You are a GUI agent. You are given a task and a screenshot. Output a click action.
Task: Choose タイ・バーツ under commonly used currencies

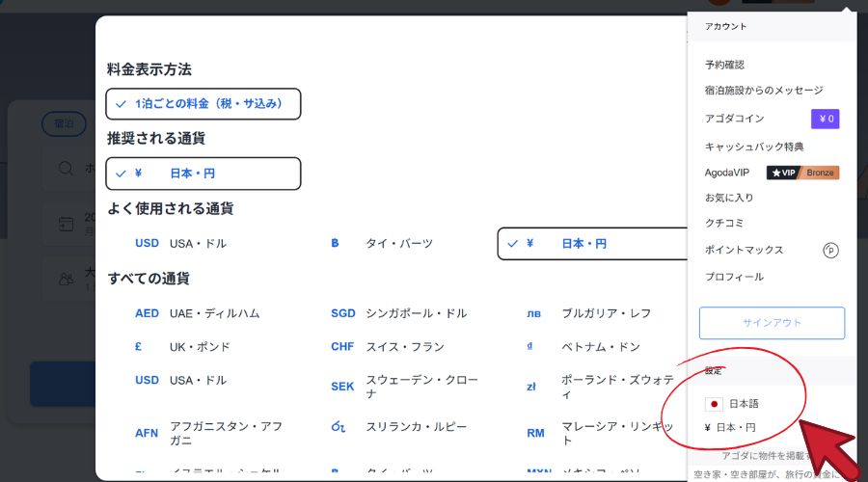click(x=381, y=244)
